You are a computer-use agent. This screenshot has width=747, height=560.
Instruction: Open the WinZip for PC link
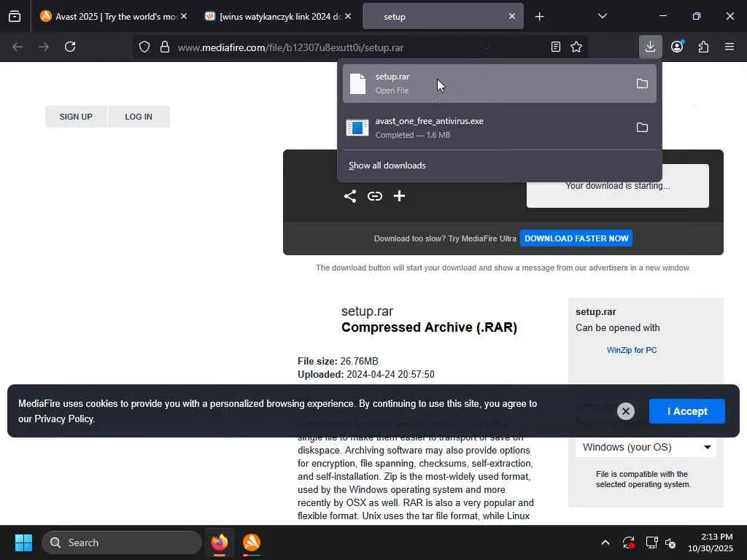pyautogui.click(x=632, y=350)
